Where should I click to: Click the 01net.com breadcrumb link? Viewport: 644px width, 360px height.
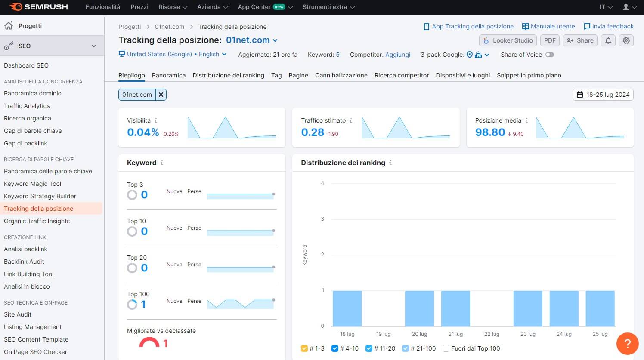coord(170,27)
